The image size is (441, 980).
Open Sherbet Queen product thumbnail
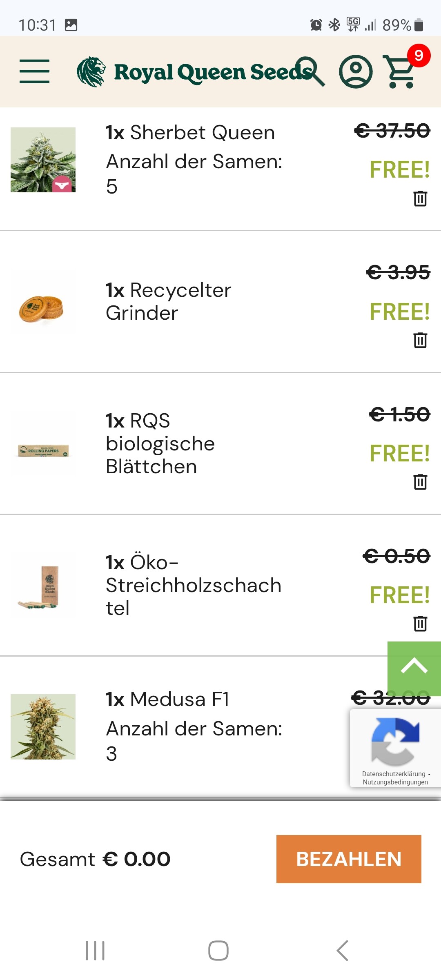click(x=43, y=160)
